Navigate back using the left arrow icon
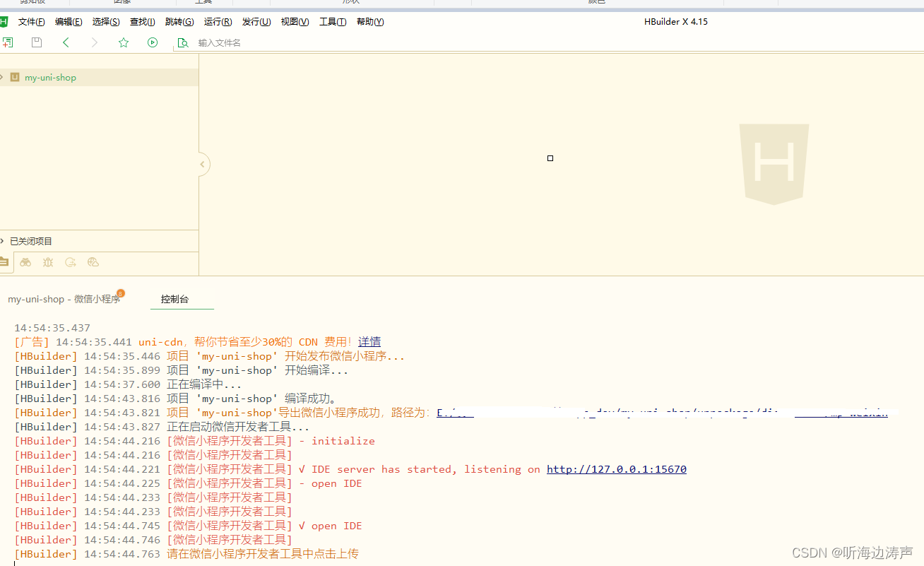The height and width of the screenshot is (566, 924). coord(66,42)
